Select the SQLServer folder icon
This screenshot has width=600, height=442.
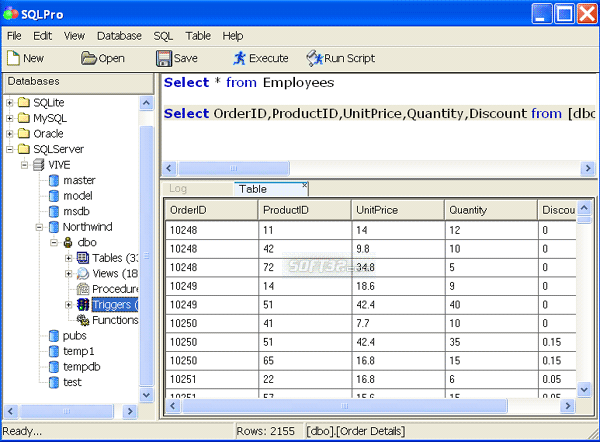[24, 149]
